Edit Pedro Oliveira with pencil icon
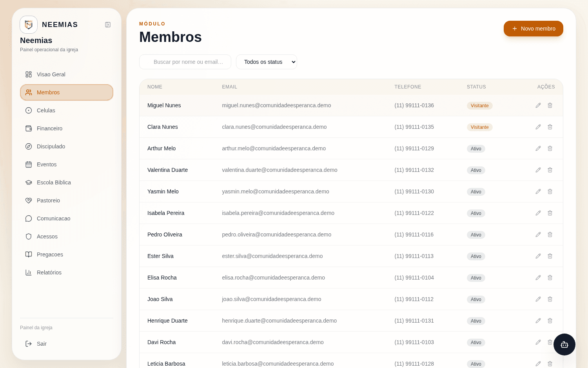This screenshot has height=368, width=588. [538, 235]
